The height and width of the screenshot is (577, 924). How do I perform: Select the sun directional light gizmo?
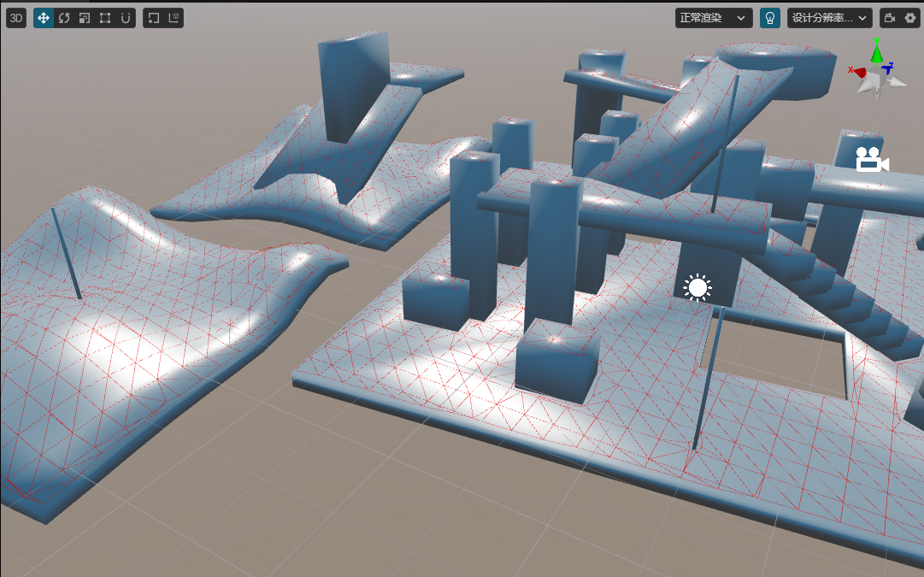coord(697,287)
